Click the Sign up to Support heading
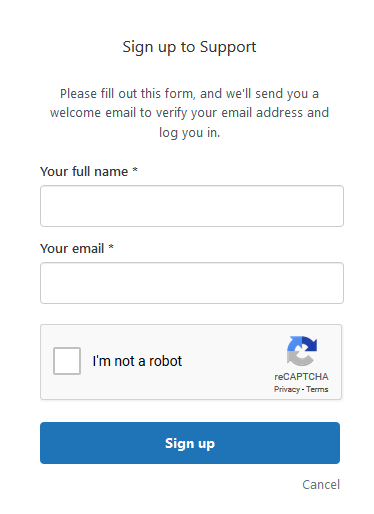Image resolution: width=374 pixels, height=514 pixels. pyautogui.click(x=189, y=47)
